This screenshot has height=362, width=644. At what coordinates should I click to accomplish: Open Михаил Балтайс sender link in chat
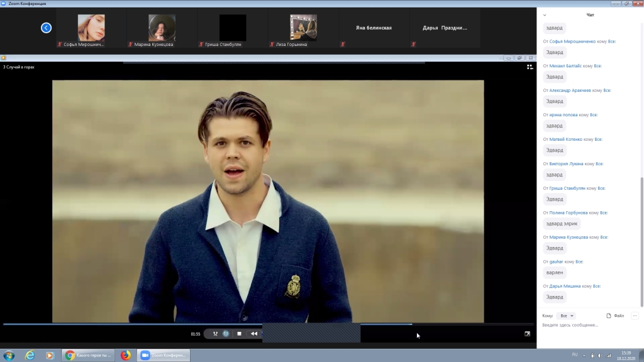pyautogui.click(x=565, y=65)
